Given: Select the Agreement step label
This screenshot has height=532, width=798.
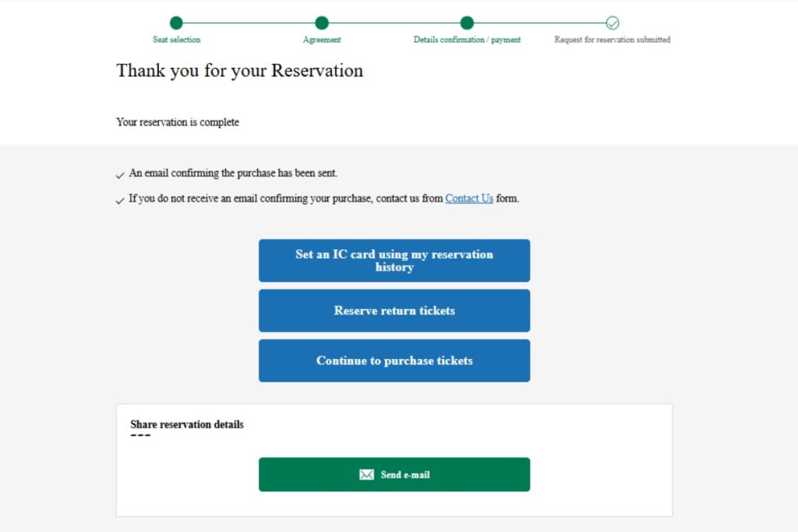Looking at the screenshot, I should click(322, 39).
